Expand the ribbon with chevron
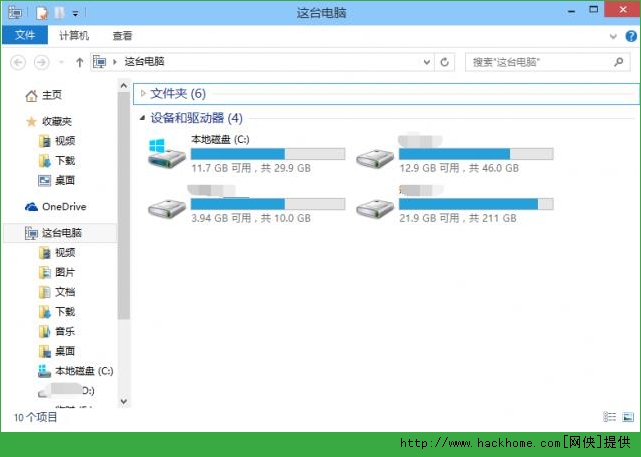The height and width of the screenshot is (457, 641). (x=613, y=36)
